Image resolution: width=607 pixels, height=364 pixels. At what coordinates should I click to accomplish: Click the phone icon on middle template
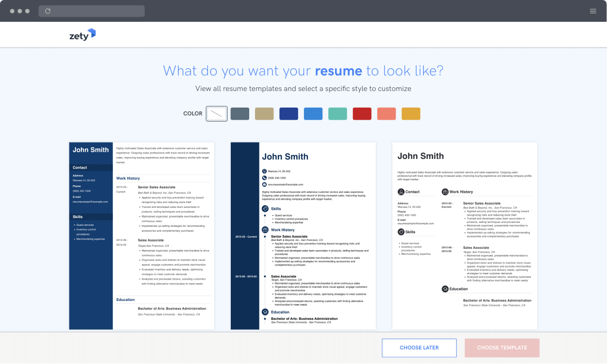click(x=265, y=177)
